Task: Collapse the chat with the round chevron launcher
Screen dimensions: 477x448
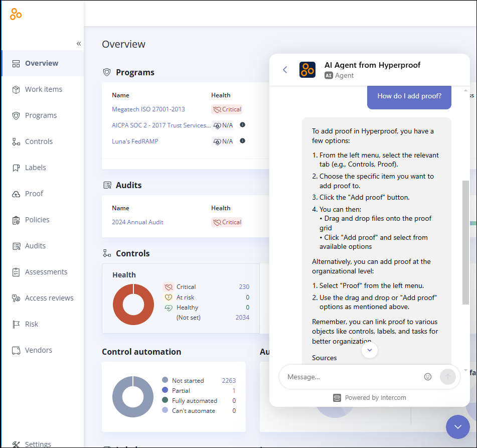Action: [x=458, y=427]
